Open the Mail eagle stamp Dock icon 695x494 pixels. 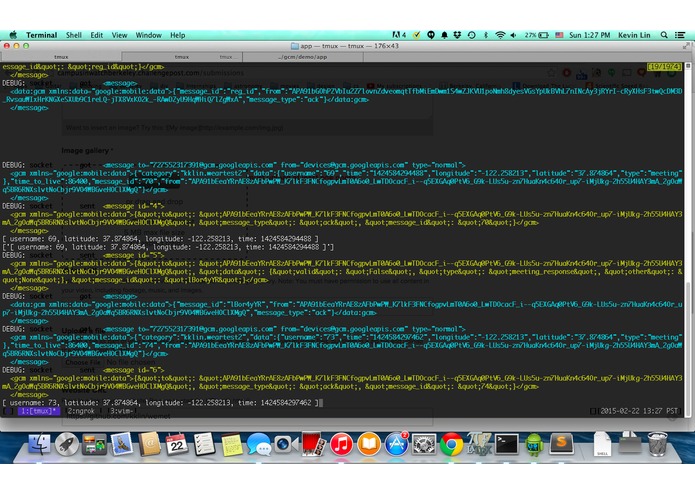pyautogui.click(x=121, y=444)
